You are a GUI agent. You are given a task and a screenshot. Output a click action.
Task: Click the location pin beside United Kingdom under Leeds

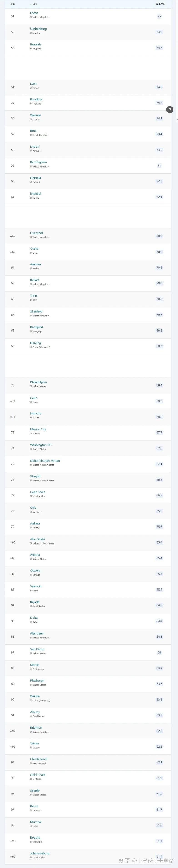click(x=31, y=17)
